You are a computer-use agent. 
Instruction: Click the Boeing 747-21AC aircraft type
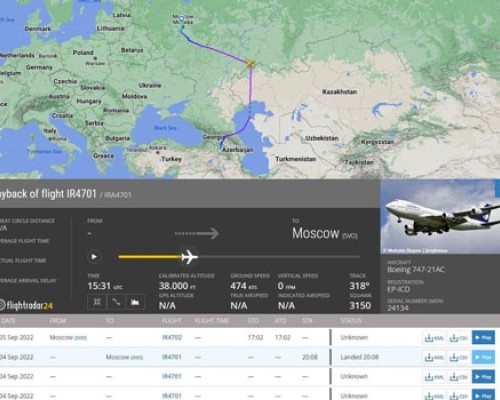(x=416, y=270)
